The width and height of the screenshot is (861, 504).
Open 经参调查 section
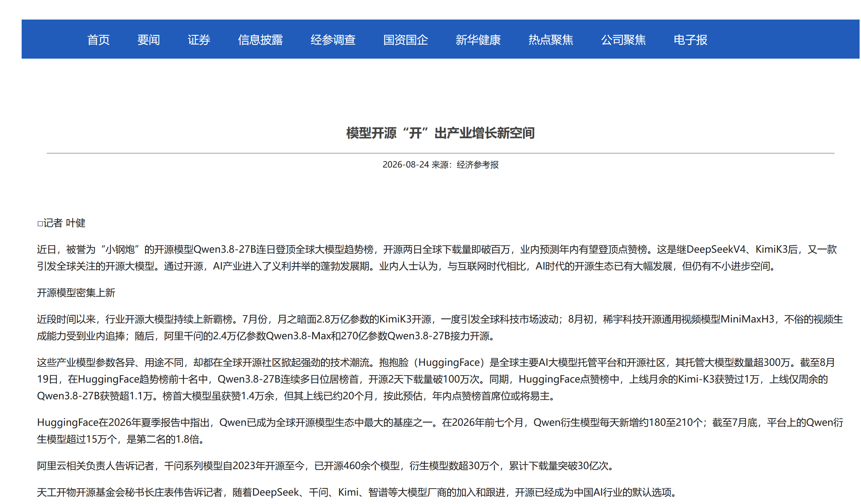[x=333, y=40]
